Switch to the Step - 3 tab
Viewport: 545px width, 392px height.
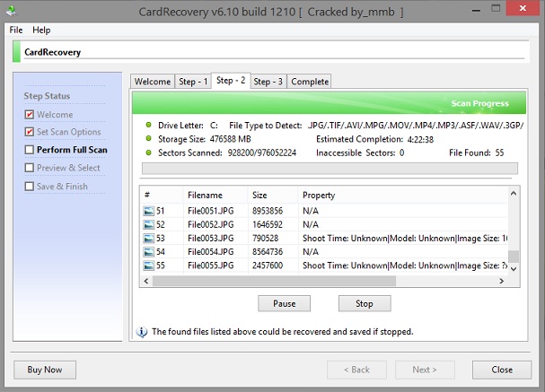268,82
